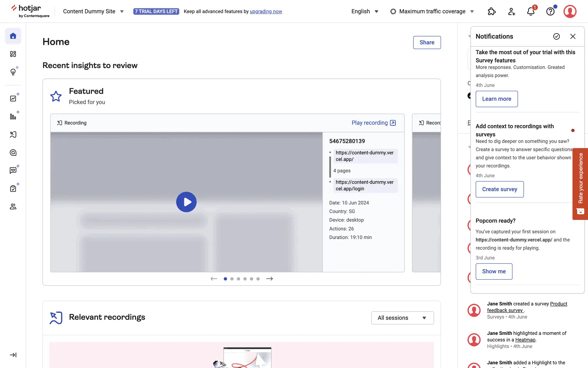This screenshot has width=588, height=368.
Task: Play the featured recording video
Action: (186, 202)
